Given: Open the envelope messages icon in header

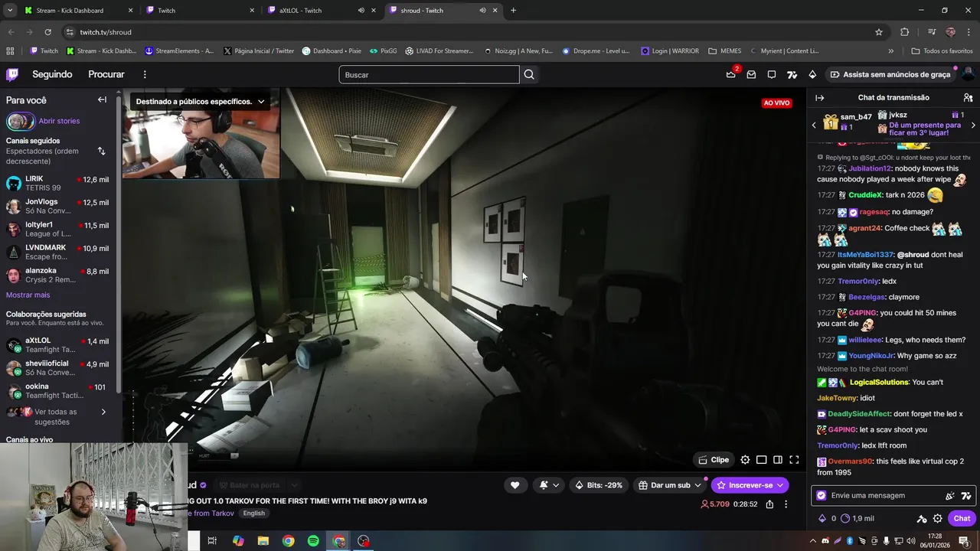Looking at the screenshot, I should click(x=751, y=74).
